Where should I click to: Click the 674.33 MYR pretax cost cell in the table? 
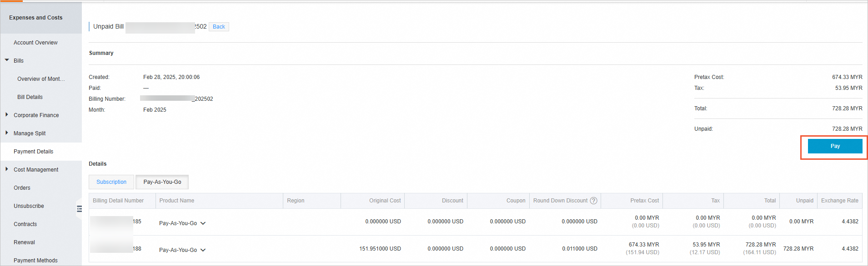click(644, 245)
